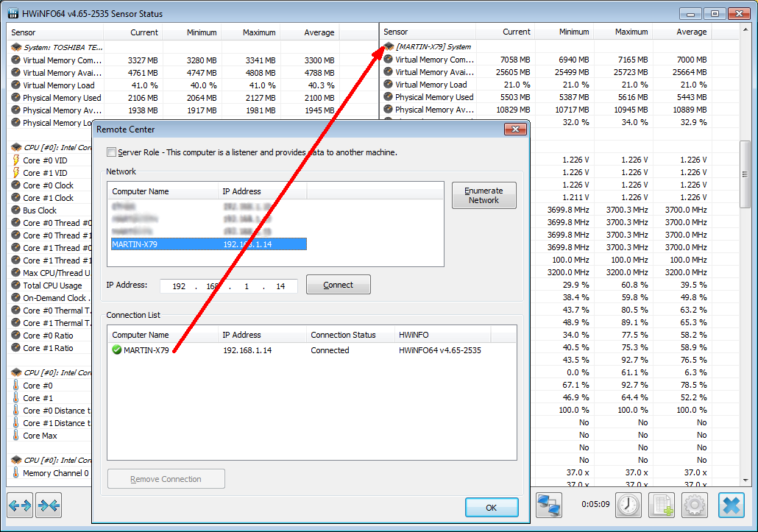Select the On-Demand Clock sensor row
This screenshot has width=758, height=532.
[51, 298]
